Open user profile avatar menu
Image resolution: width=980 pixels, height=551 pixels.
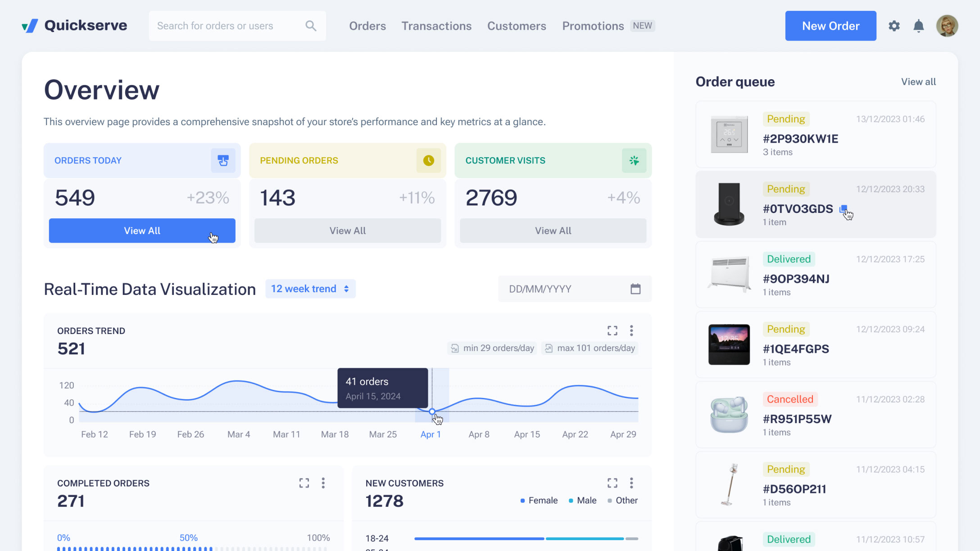947,26
